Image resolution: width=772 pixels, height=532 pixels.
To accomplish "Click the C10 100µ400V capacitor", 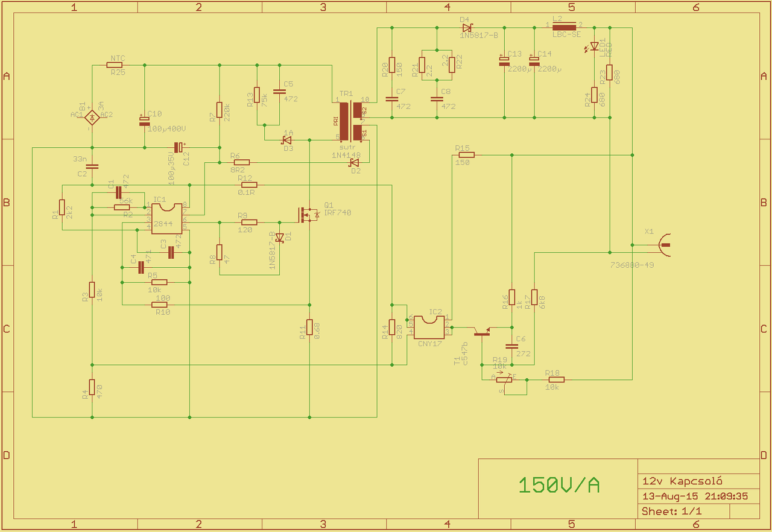I will (x=144, y=121).
